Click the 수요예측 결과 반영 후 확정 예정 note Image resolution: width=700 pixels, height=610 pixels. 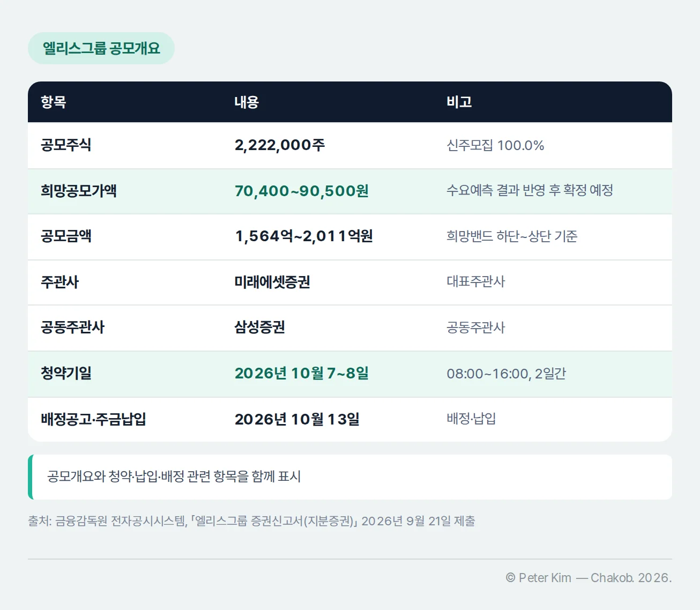click(530, 190)
